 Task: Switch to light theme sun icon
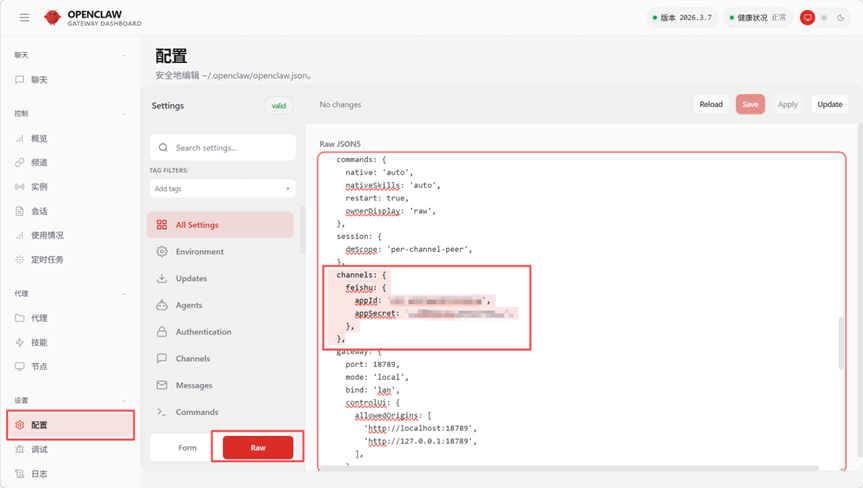pos(824,18)
